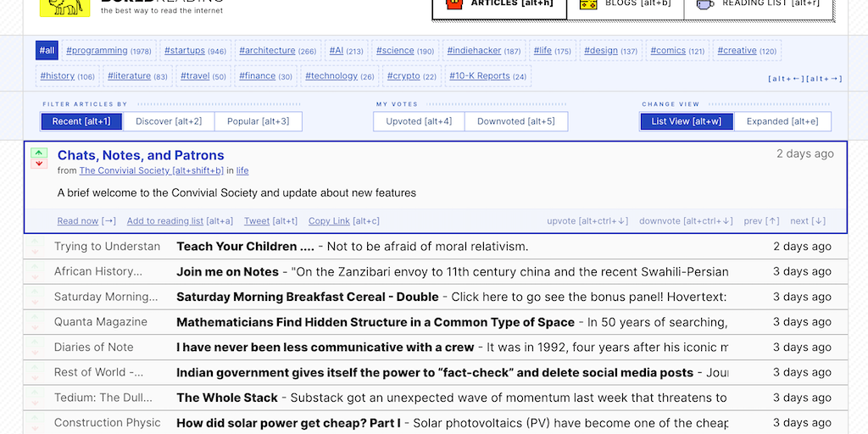Upvote The Whole Stack article

pyautogui.click(x=35, y=393)
